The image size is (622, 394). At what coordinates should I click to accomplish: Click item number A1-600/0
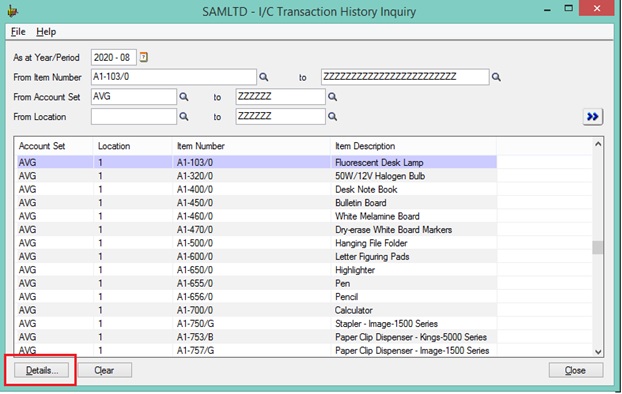pyautogui.click(x=195, y=257)
